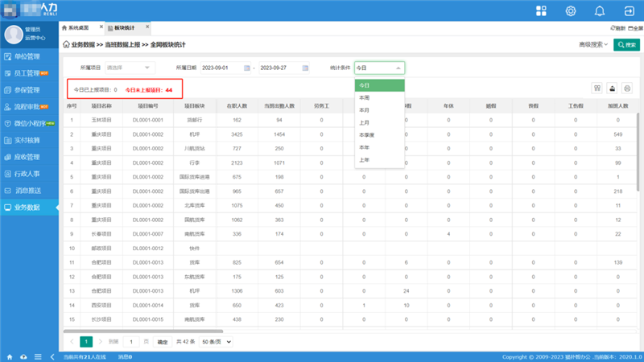Screen dimensions: 644x362
Task: Click the export icon above the table
Action: 613,88
